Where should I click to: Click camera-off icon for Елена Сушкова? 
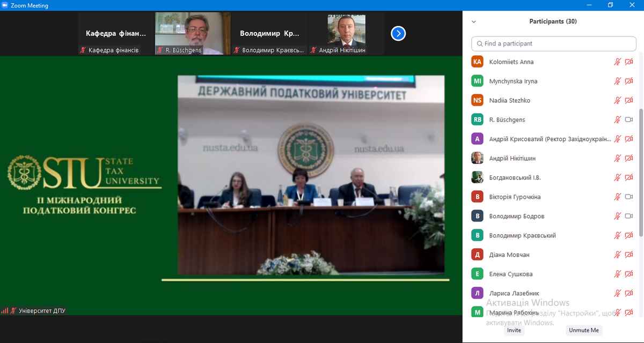tap(629, 274)
